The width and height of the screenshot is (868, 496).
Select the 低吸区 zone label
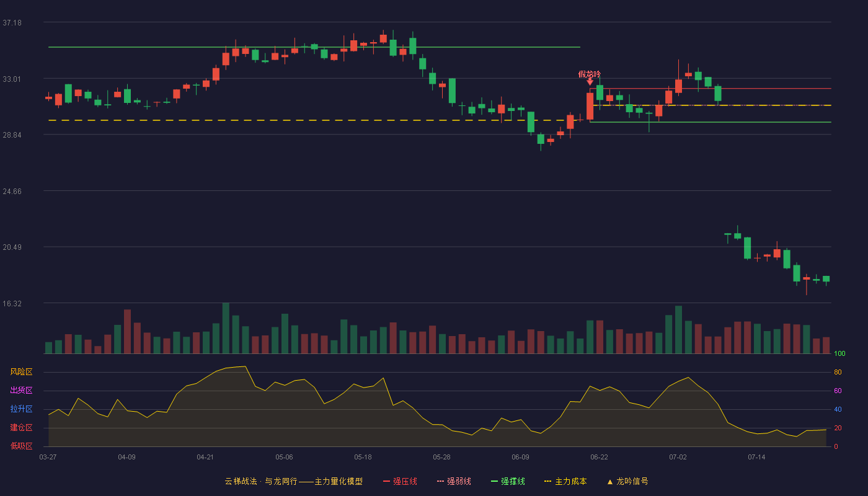(x=21, y=446)
